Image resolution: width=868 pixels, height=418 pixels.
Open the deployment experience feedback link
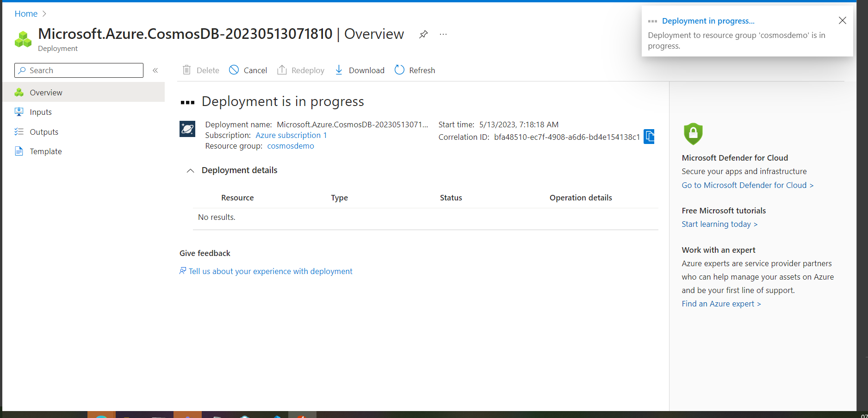(266, 271)
